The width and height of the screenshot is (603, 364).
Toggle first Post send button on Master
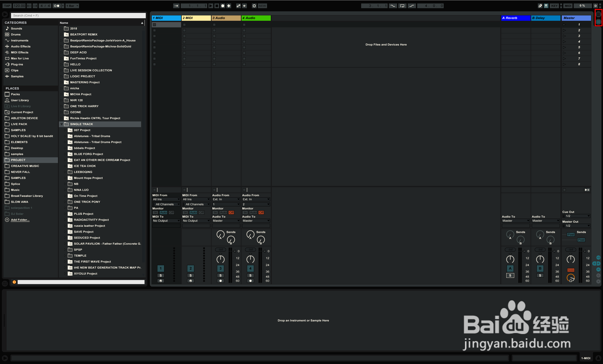(x=571, y=234)
